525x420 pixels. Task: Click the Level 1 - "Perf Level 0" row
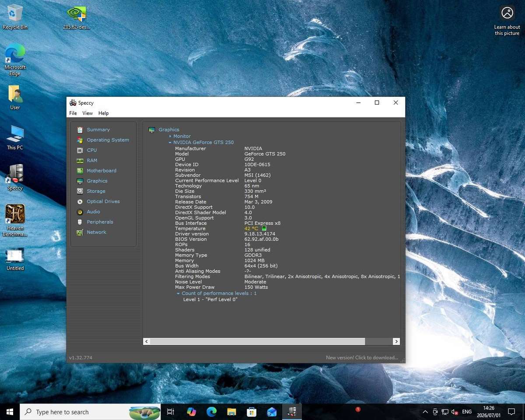tap(210, 299)
